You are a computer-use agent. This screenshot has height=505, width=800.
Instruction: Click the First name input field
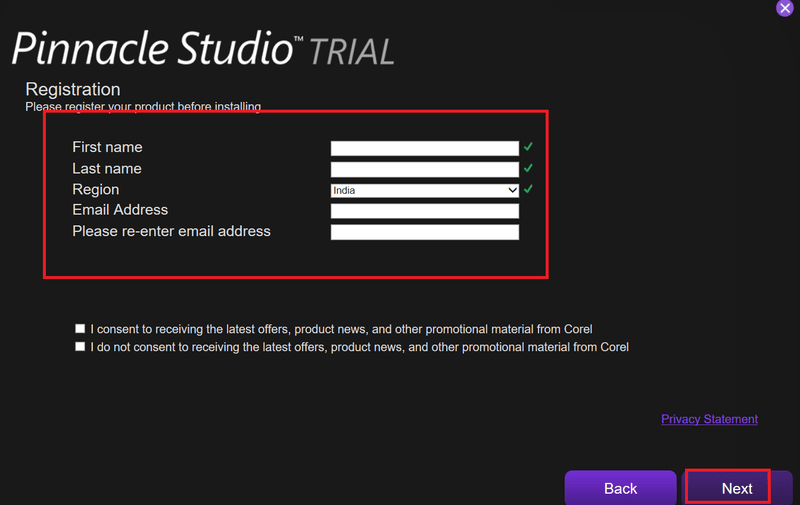[x=424, y=148]
